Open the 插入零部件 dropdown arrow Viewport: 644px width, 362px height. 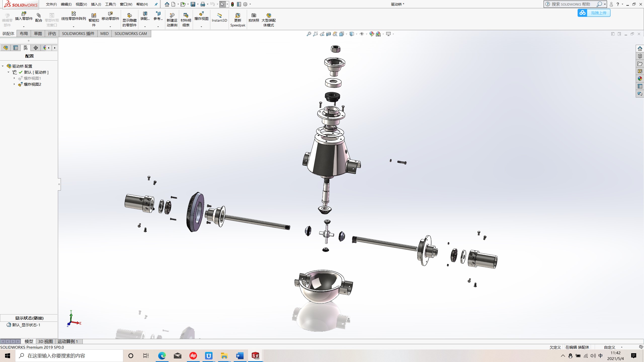point(24,26)
